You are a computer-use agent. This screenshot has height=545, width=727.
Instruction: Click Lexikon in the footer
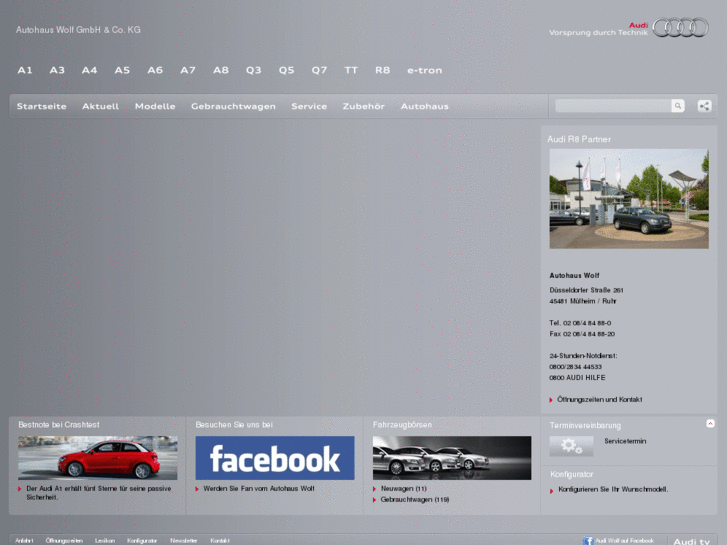click(105, 541)
